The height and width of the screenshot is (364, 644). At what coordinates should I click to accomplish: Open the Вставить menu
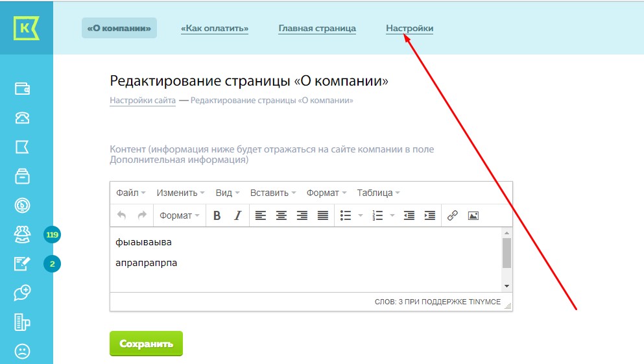[x=273, y=193]
